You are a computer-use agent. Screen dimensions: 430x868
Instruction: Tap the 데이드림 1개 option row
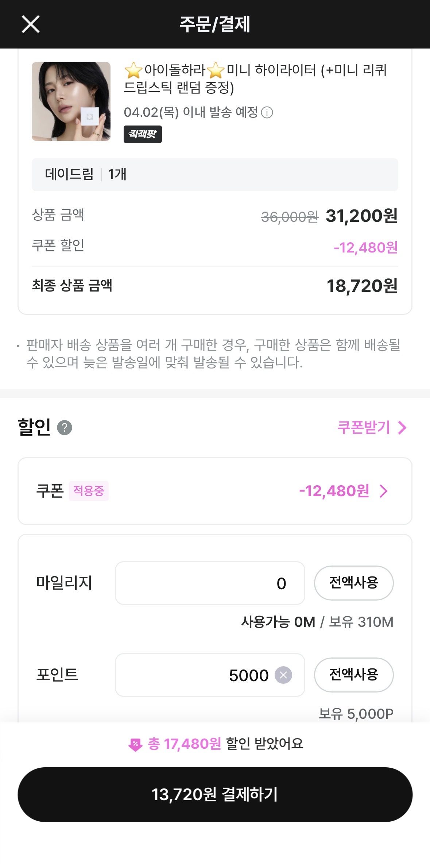pos(215,175)
